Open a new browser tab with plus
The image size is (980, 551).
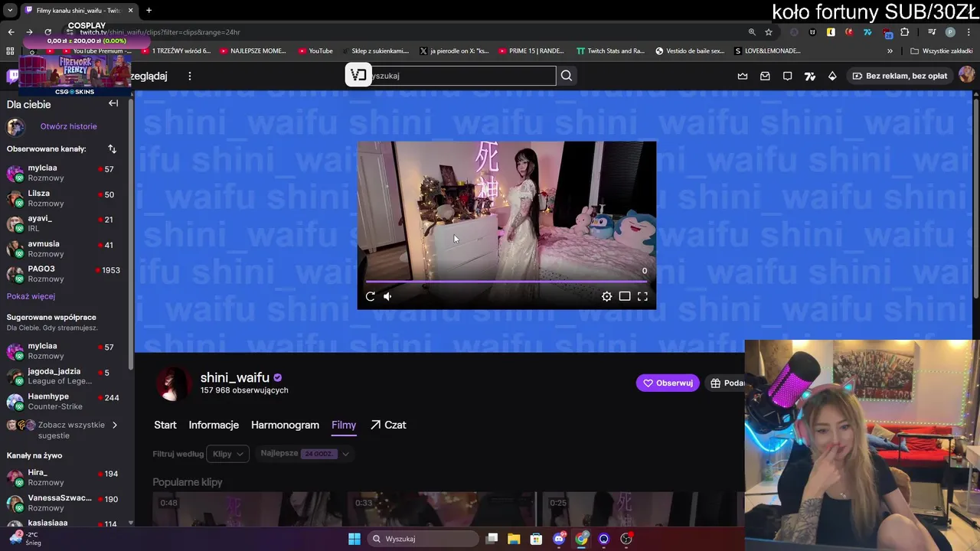[x=149, y=11]
